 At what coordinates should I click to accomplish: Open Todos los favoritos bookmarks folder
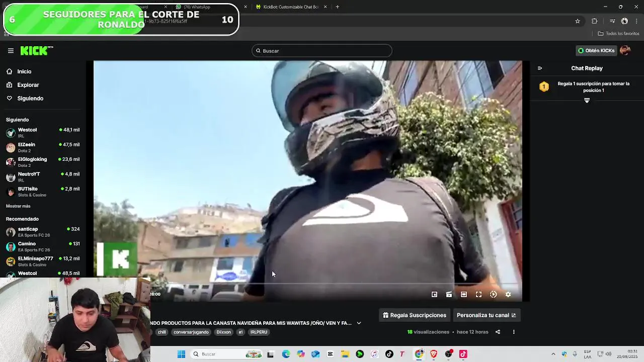click(x=618, y=34)
